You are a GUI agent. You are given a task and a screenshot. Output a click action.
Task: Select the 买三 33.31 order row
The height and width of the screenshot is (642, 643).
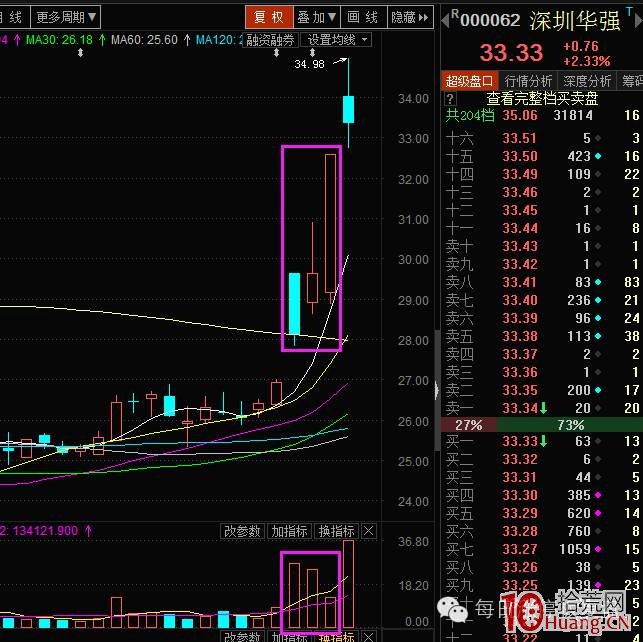coord(542,477)
